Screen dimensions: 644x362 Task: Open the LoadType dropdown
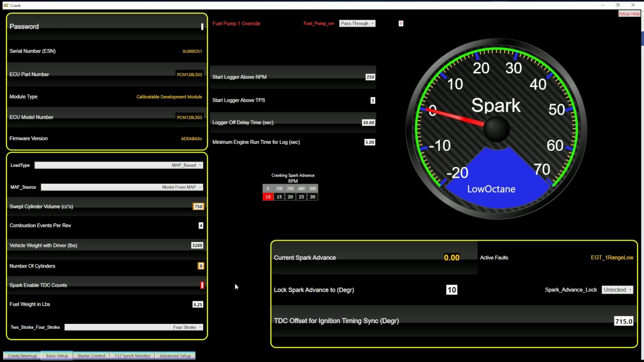119,165
